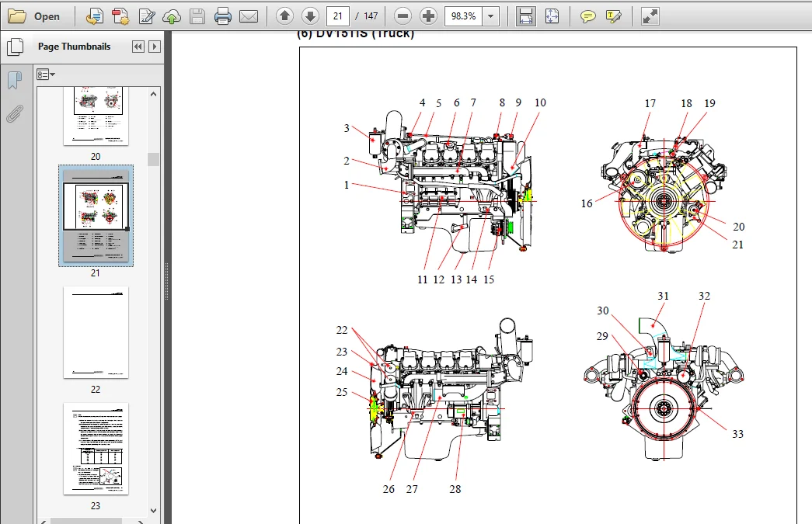Screen dimensions: 812x524
Task: Zoom out with the minus button
Action: (x=403, y=16)
